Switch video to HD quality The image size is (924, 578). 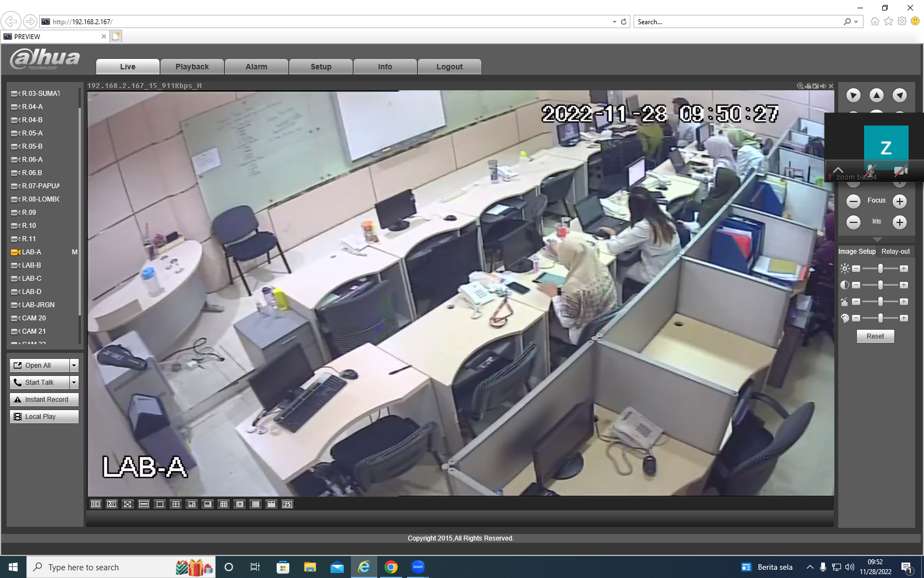pos(96,504)
